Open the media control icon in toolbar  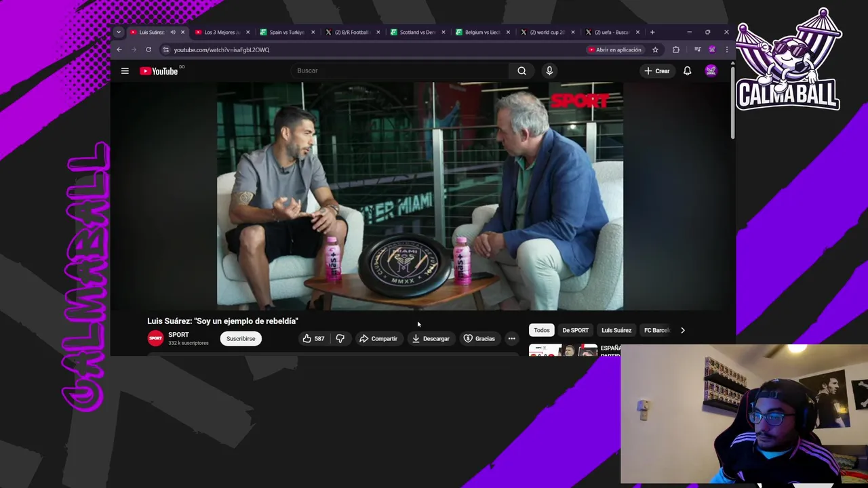coord(697,49)
